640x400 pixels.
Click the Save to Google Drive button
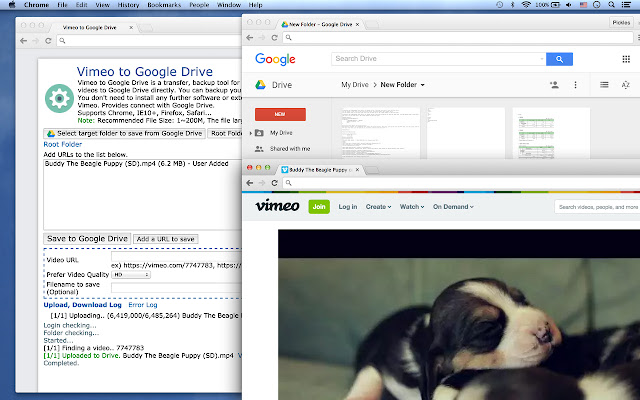[87, 239]
